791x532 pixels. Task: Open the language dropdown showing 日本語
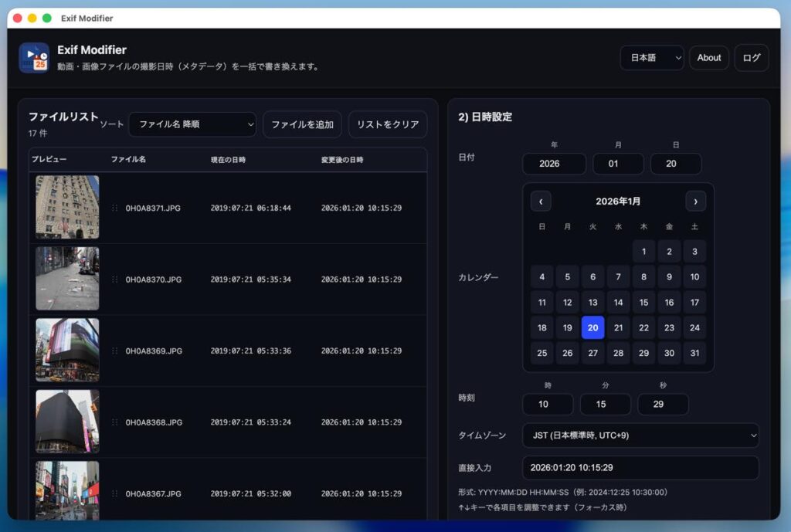[x=651, y=58]
